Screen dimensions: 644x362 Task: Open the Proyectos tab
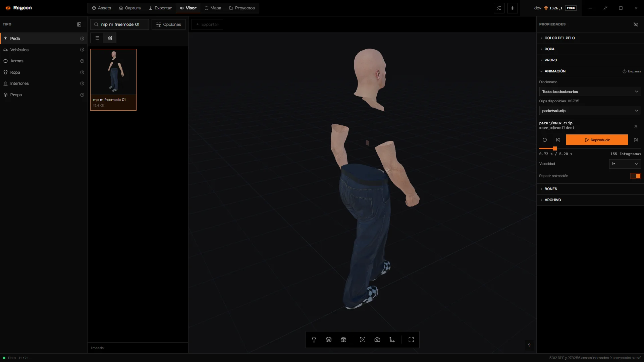[x=242, y=8]
